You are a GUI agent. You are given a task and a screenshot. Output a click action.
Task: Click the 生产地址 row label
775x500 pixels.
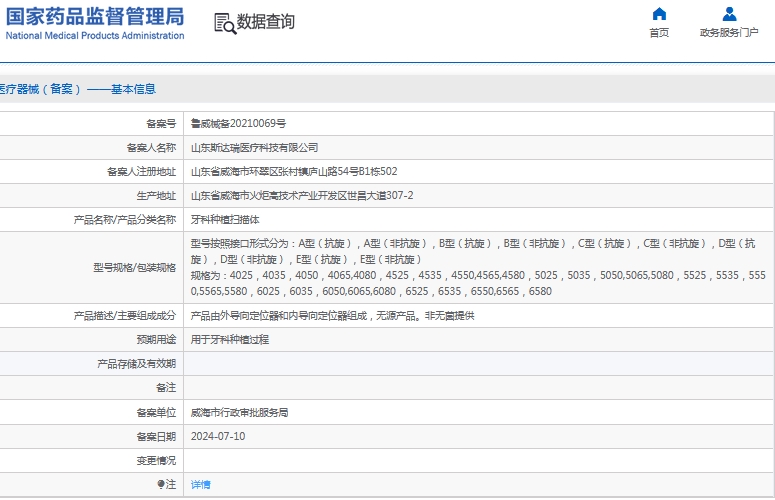coord(156,196)
